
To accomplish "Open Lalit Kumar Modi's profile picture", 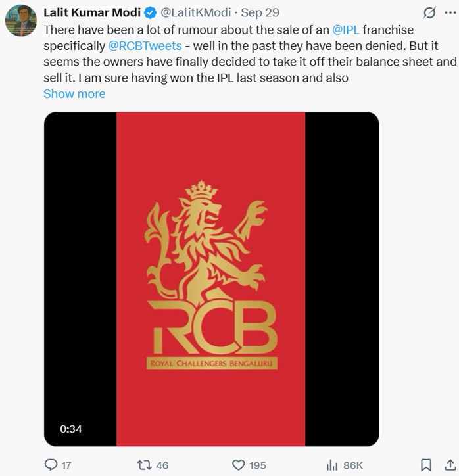I will pyautogui.click(x=20, y=20).
